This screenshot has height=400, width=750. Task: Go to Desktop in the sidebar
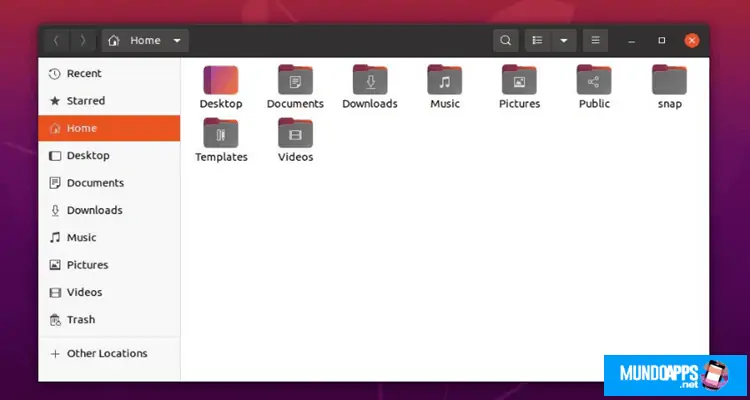(x=109, y=156)
